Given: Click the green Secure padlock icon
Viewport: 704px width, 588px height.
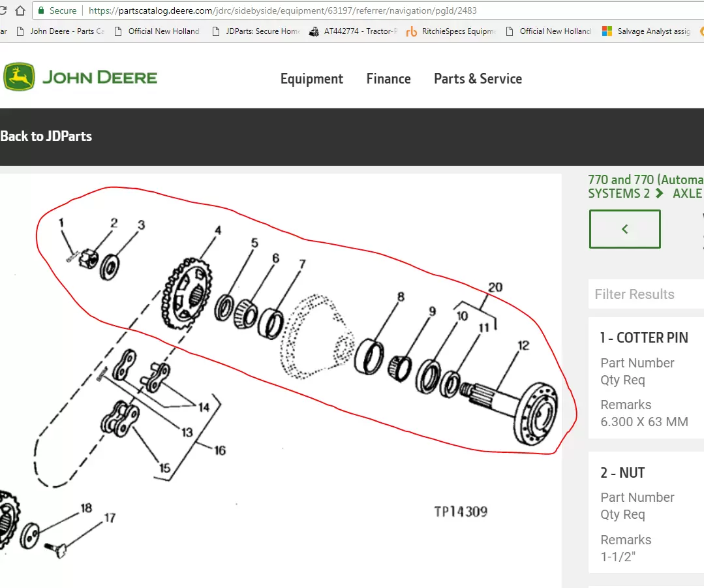Looking at the screenshot, I should (41, 10).
